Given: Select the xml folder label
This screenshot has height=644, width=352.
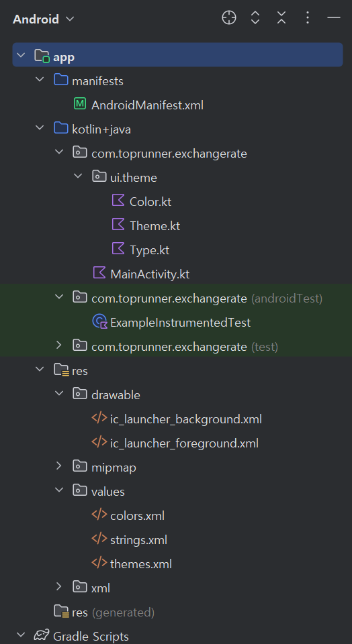Looking at the screenshot, I should point(101,588).
